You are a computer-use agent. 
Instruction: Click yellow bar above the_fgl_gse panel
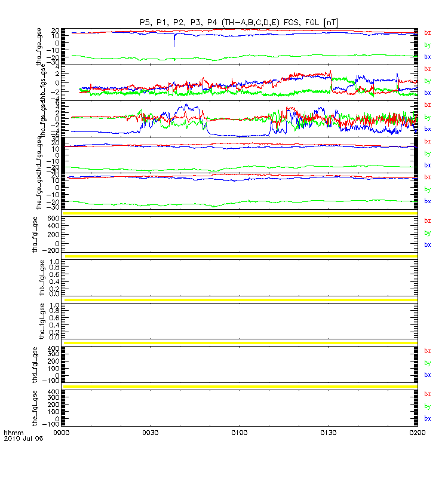tap(241, 387)
